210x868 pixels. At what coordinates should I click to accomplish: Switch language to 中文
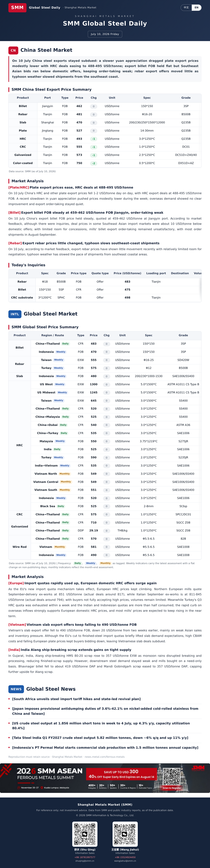[186, 7]
